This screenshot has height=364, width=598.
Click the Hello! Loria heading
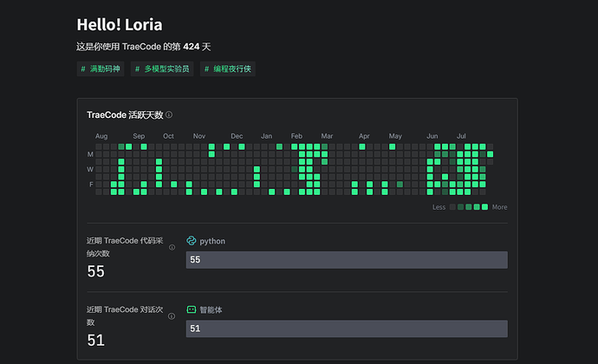click(120, 25)
